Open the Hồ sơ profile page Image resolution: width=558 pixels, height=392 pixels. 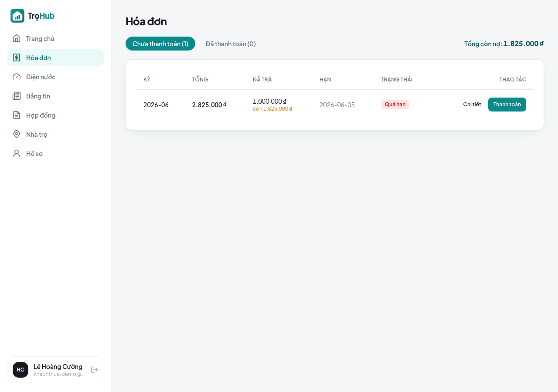pyautogui.click(x=55, y=153)
